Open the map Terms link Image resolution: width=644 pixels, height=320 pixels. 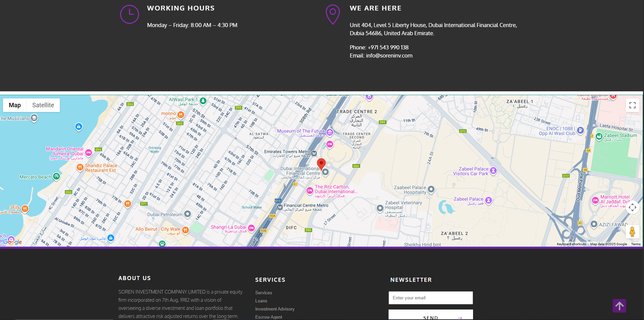pos(636,244)
